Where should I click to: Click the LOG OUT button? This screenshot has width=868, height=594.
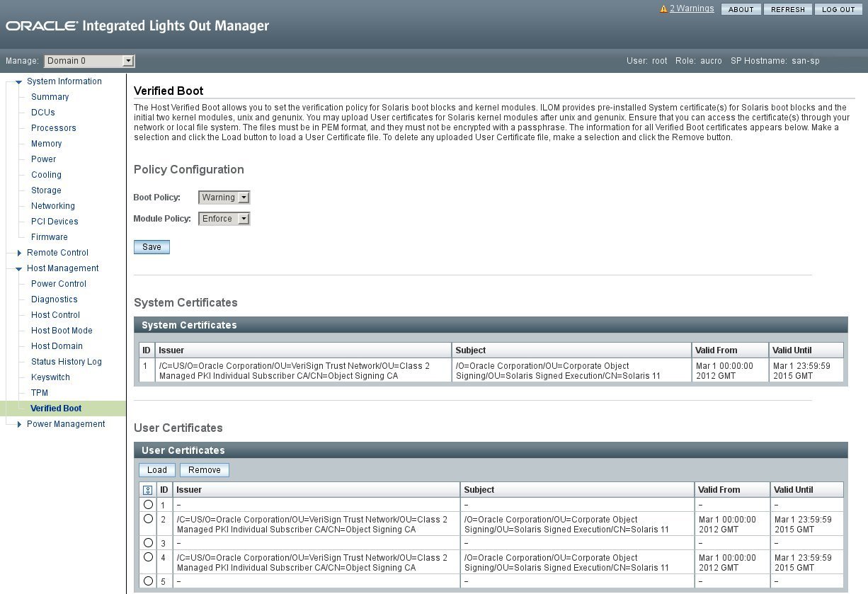tap(838, 9)
